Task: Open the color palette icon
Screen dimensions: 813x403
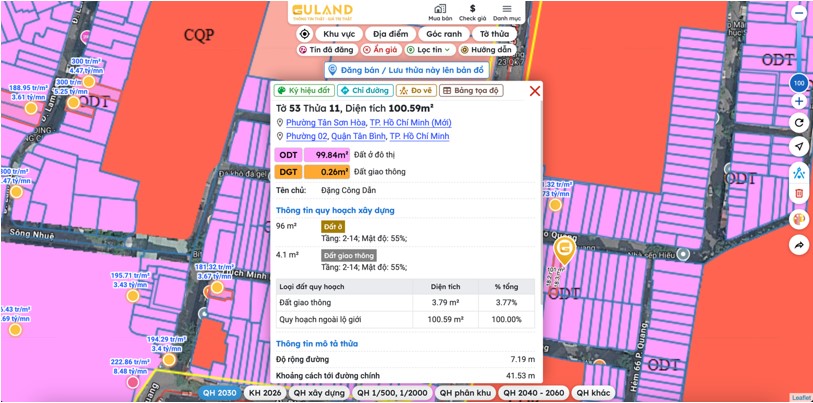Action: [x=799, y=219]
